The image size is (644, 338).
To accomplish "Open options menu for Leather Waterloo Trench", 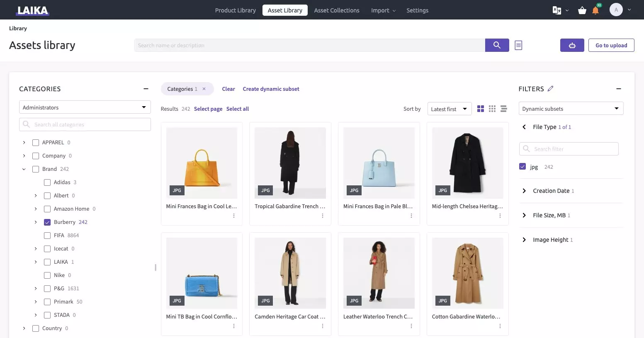I will click(411, 326).
